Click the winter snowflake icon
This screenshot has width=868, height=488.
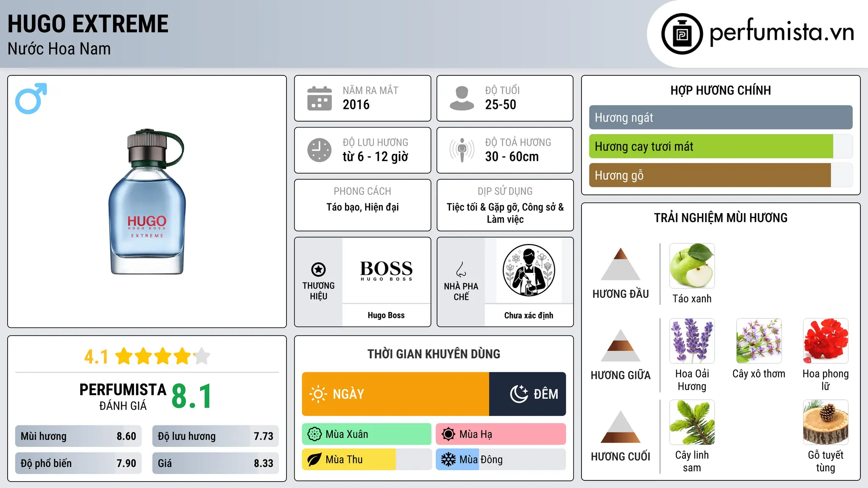pos(448,460)
